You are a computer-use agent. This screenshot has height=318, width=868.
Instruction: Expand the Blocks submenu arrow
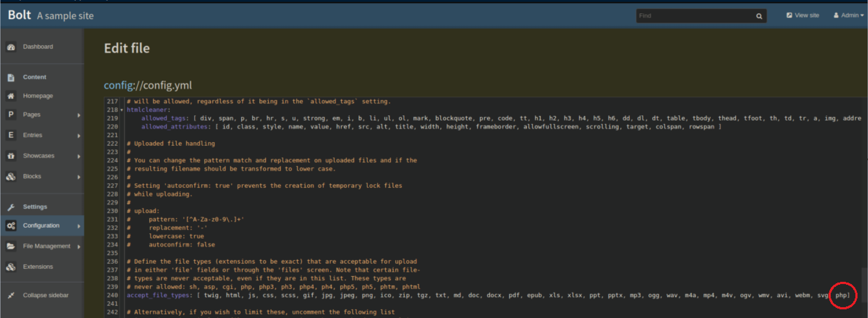pyautogui.click(x=79, y=177)
